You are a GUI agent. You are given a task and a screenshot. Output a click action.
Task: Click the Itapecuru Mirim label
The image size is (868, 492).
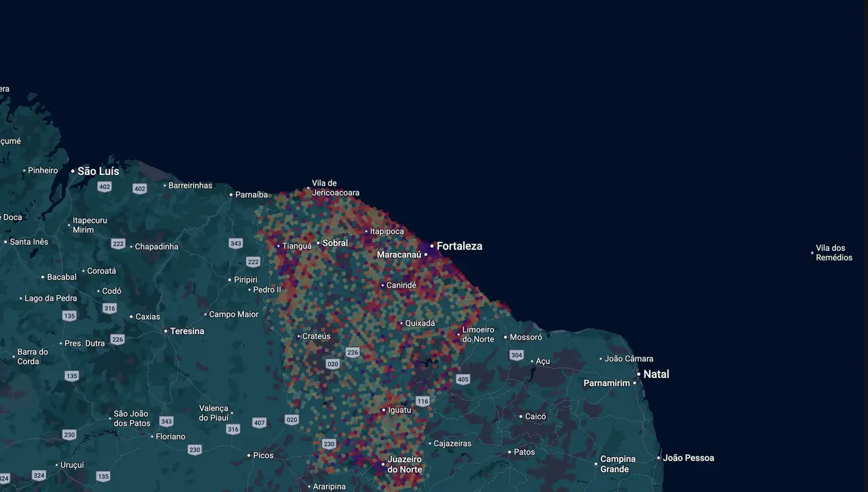(90, 225)
